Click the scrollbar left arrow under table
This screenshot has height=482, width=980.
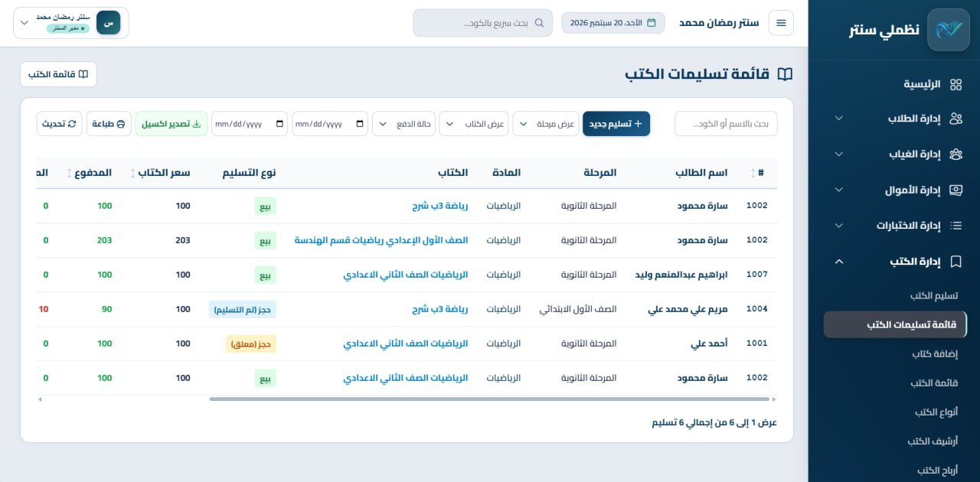40,399
